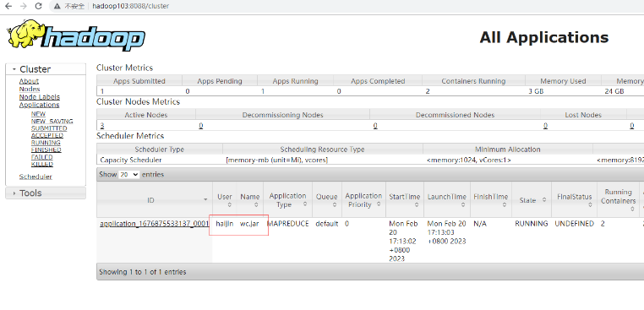Open the About link

29,81
